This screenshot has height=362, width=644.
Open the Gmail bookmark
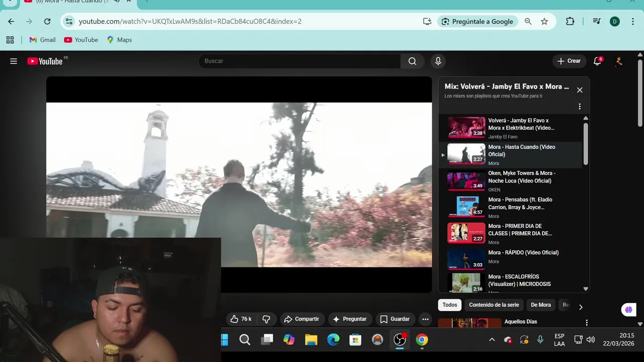(43, 40)
